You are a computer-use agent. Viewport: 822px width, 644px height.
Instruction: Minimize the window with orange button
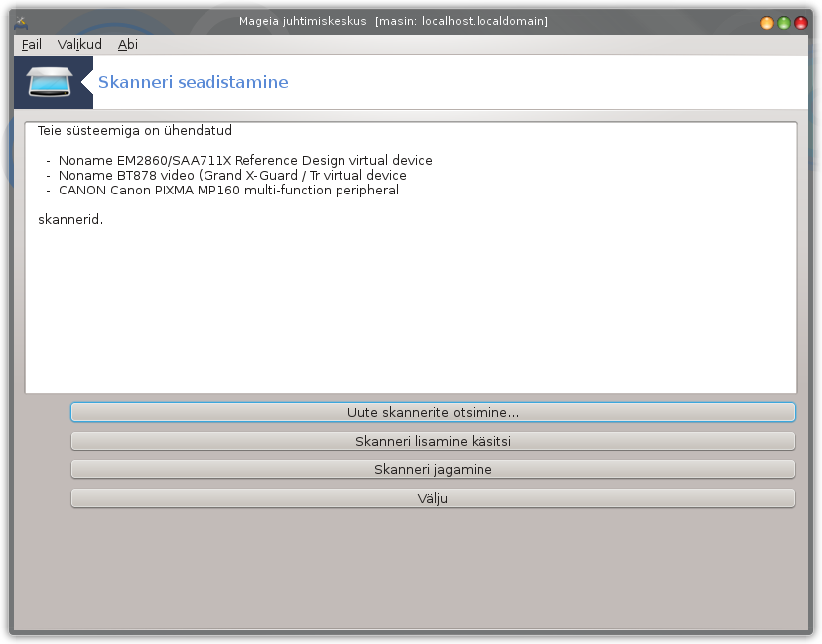[x=767, y=23]
